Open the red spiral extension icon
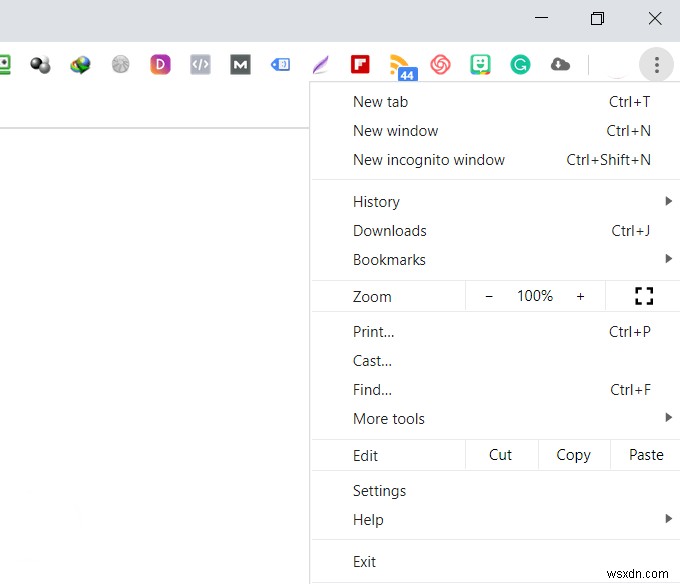 click(440, 65)
